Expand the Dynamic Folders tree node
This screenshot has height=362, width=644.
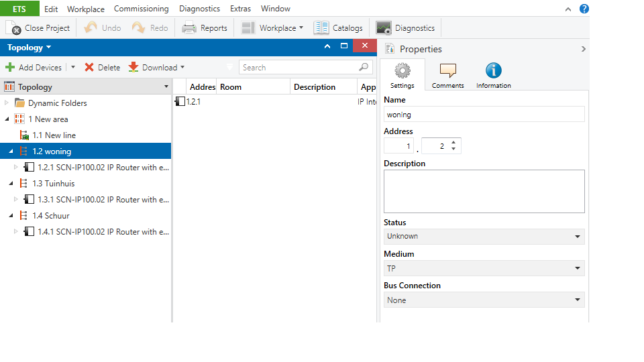[7, 103]
